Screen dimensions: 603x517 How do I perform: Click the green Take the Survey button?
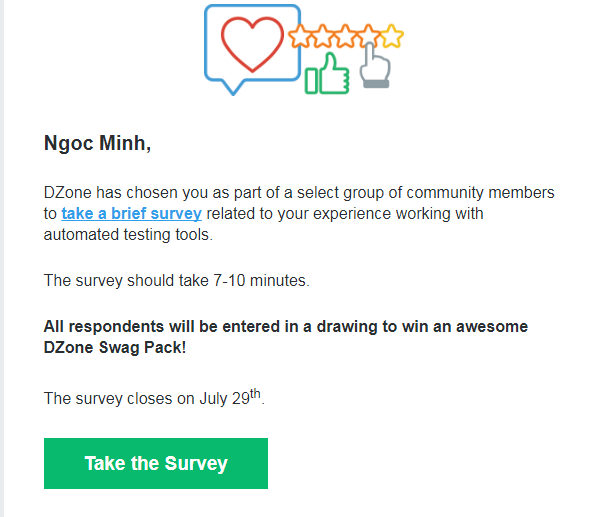156,463
